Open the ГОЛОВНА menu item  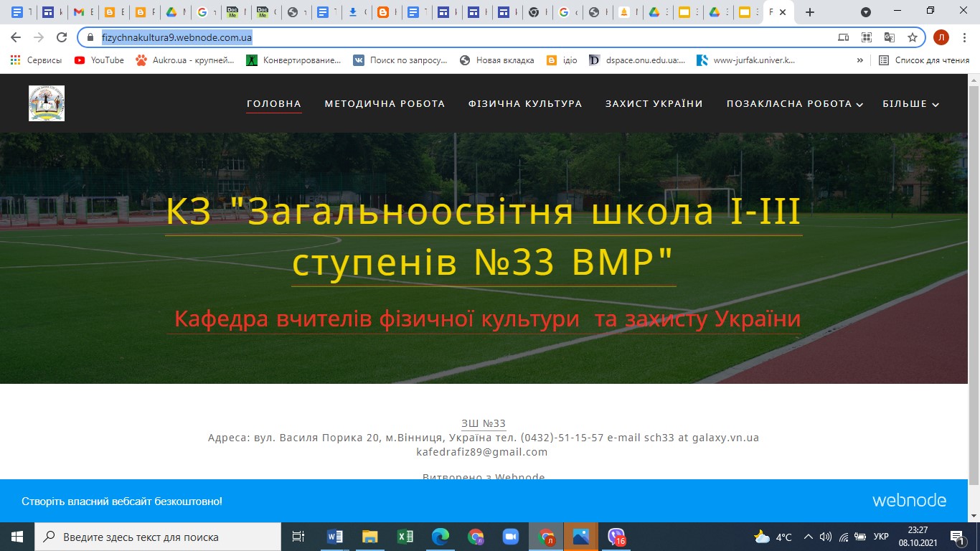[x=274, y=104]
